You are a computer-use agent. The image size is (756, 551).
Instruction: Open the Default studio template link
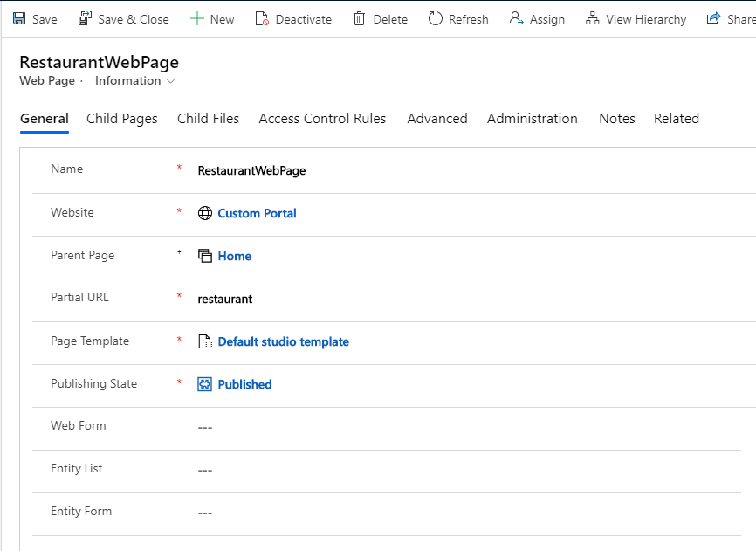pyautogui.click(x=283, y=341)
